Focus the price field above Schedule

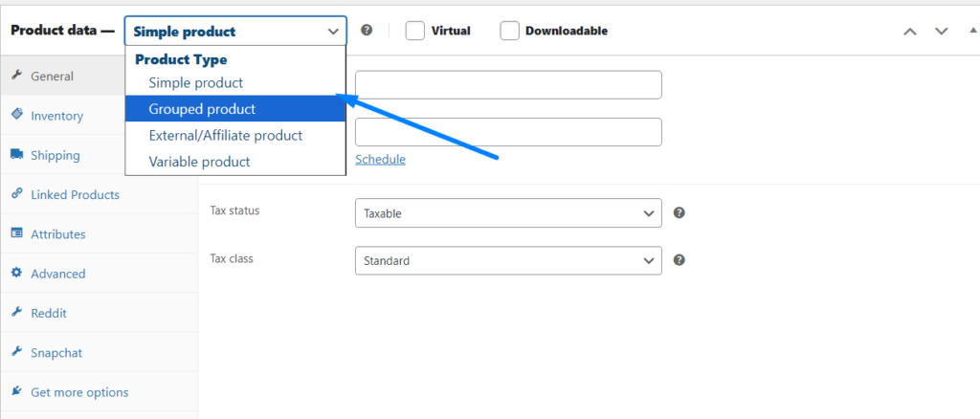(508, 132)
